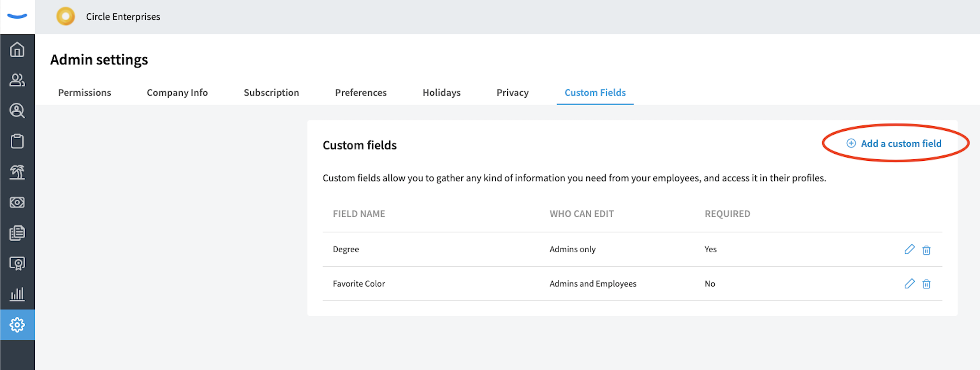Open the Holidays tab
Screen dimensions: 980x370
point(441,92)
